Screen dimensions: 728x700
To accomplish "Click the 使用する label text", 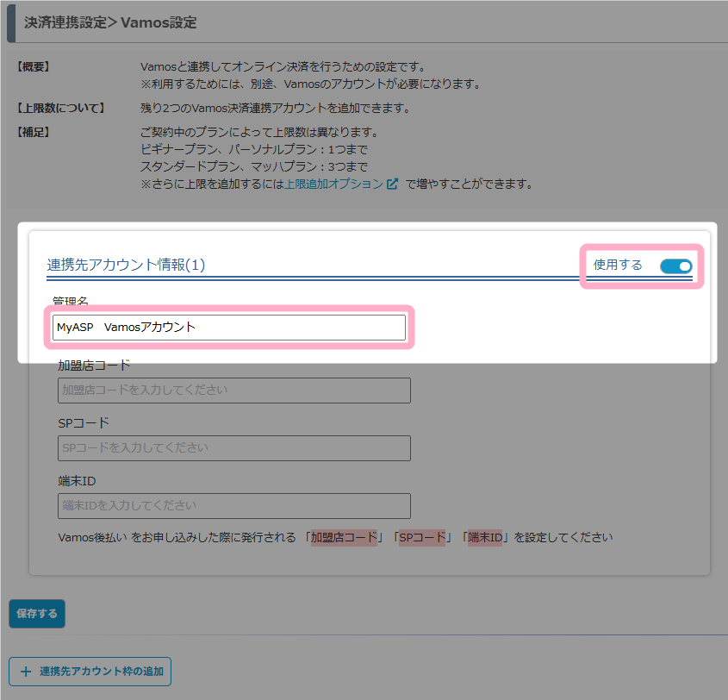I will click(618, 266).
